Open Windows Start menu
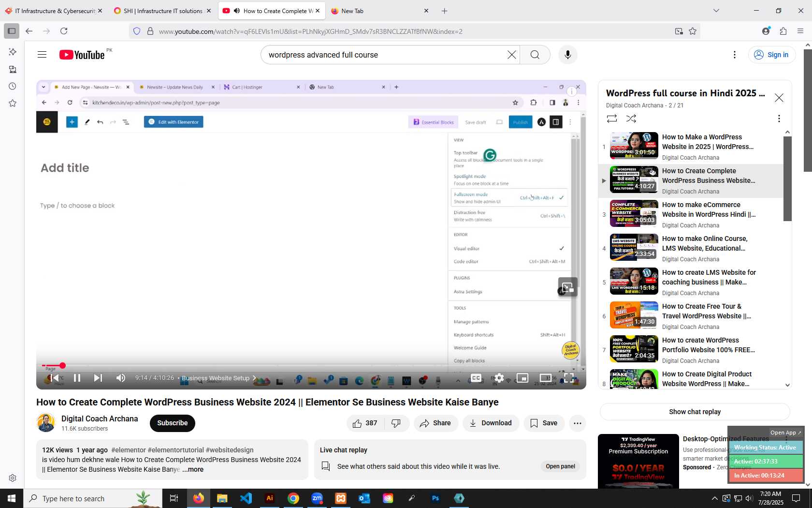This screenshot has width=812, height=508. coord(12,498)
